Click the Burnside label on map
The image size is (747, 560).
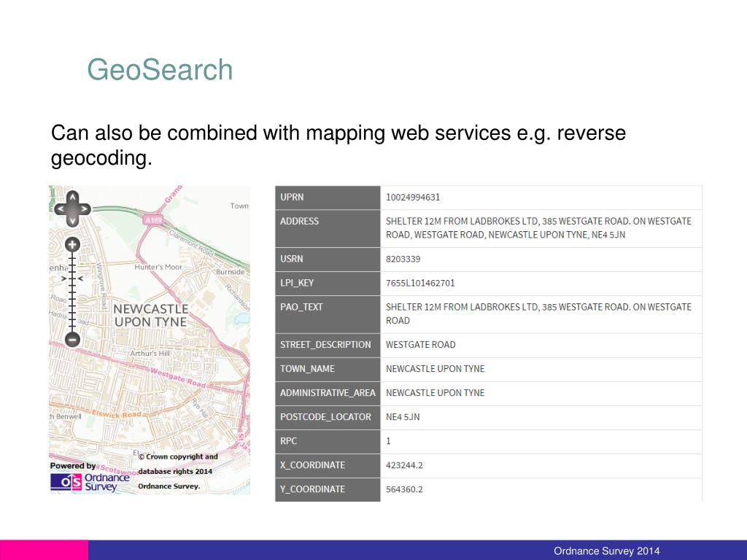(230, 272)
